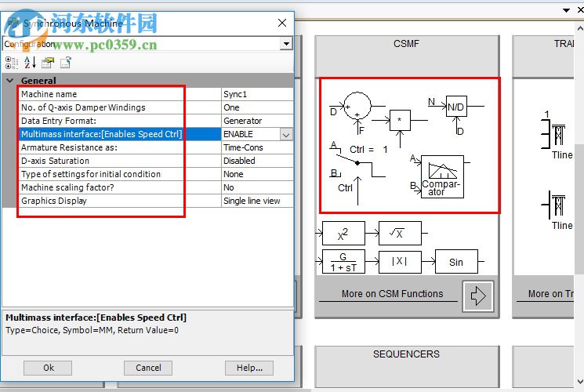This screenshot has height=392, width=584.
Task: Click the Time-Cons value cell
Action: (x=257, y=147)
